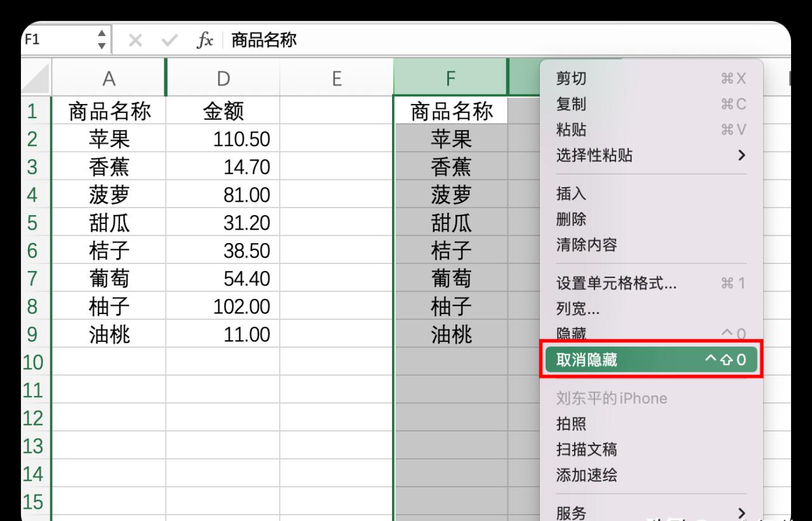Viewport: 812px width, 521px height.
Task: Select column A header
Action: [109, 78]
